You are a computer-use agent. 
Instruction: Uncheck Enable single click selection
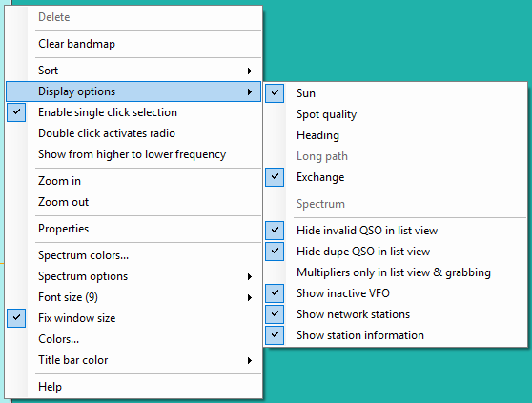(133, 112)
